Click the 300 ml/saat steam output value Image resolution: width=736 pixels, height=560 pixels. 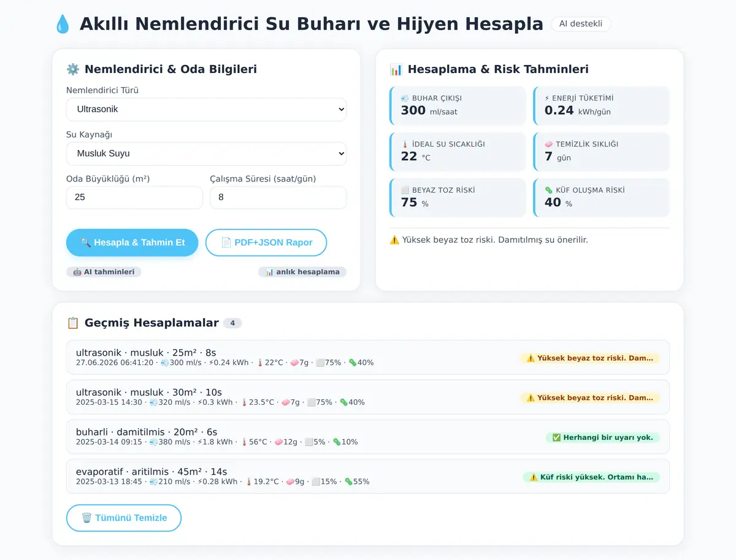click(x=429, y=111)
